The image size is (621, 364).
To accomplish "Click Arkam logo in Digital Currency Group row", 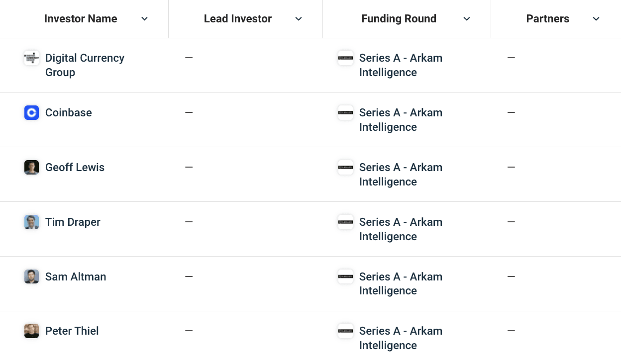I will 345,58.
